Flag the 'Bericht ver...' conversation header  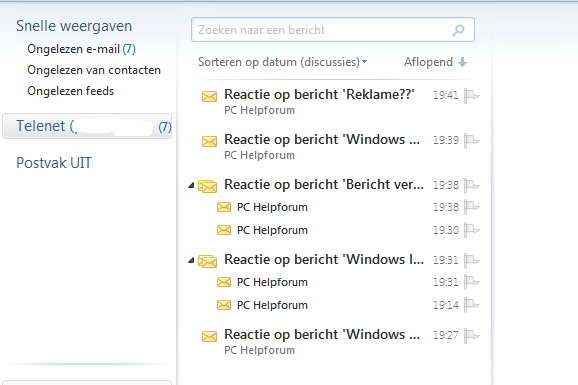click(x=471, y=185)
